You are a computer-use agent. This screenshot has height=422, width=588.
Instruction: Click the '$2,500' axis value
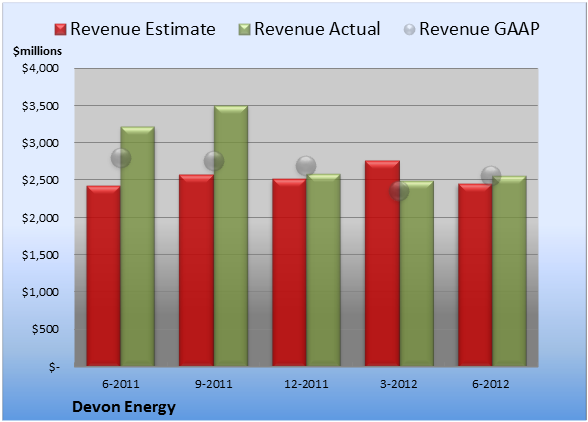(x=40, y=180)
